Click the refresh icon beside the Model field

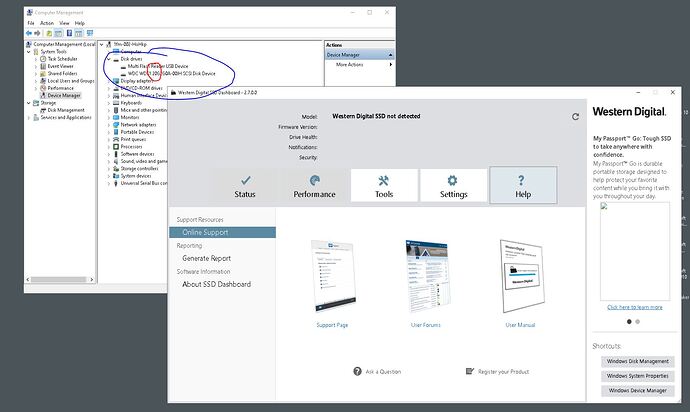point(575,117)
